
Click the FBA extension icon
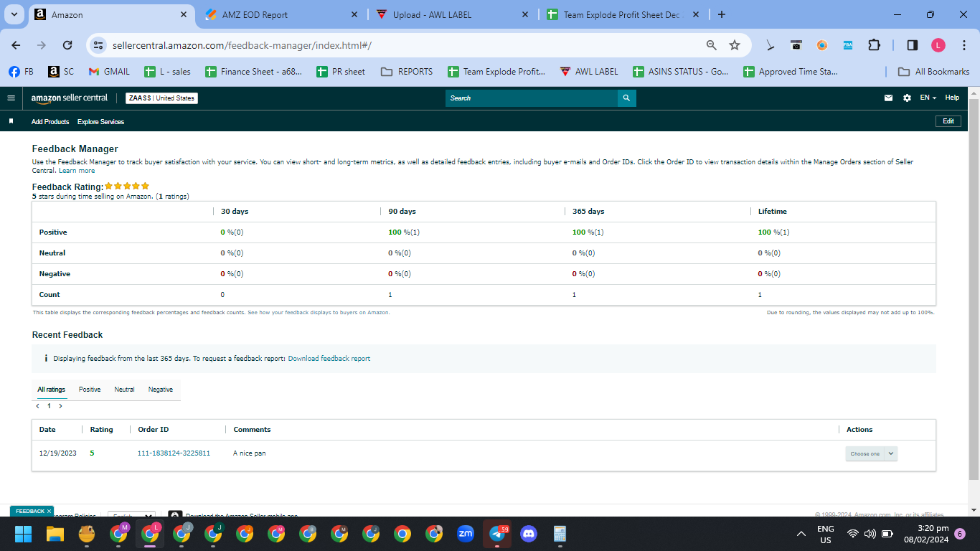848,44
